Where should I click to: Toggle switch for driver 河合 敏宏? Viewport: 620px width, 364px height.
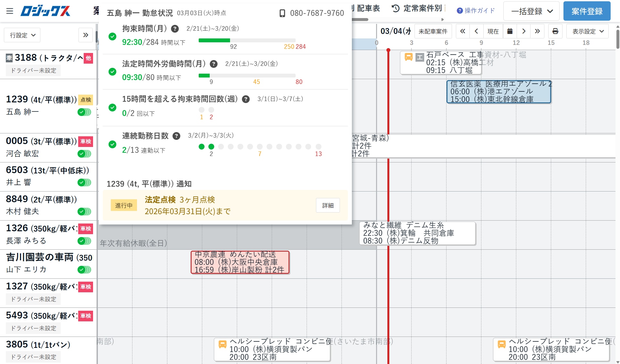tap(84, 154)
